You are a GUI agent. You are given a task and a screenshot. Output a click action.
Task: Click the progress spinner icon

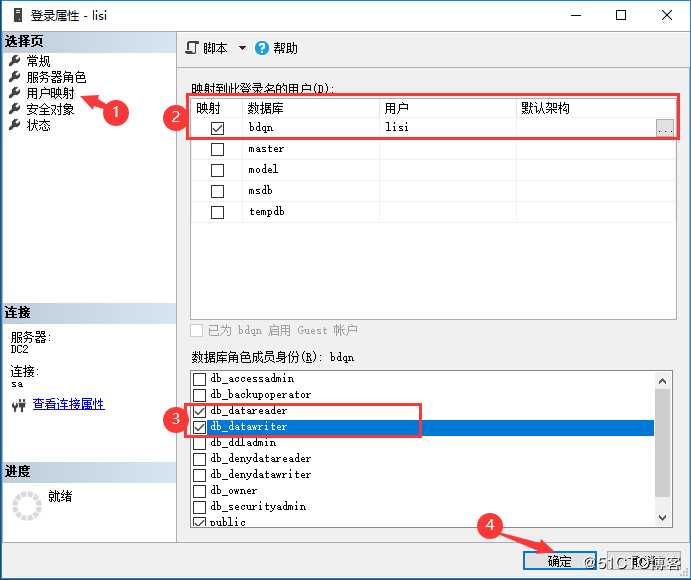[27, 506]
